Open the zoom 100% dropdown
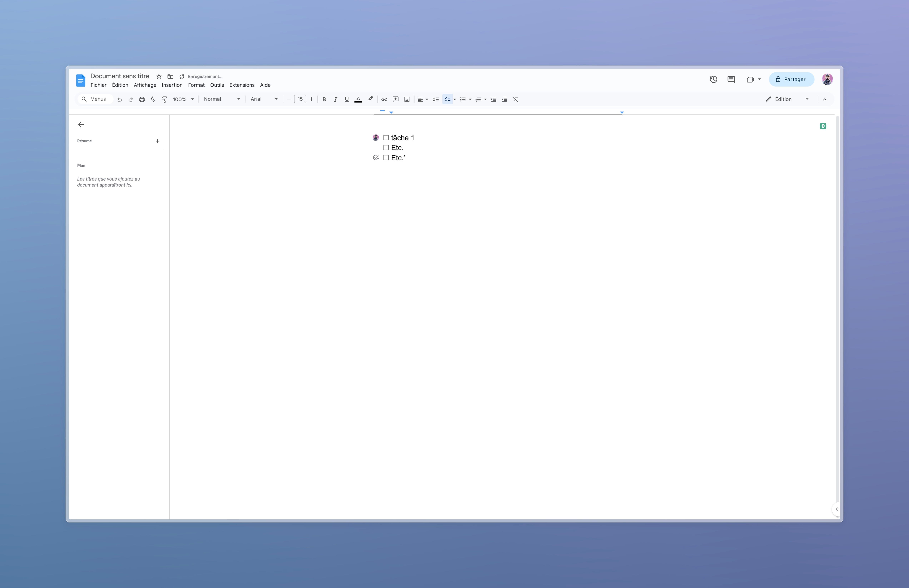The width and height of the screenshot is (909, 588). pyautogui.click(x=183, y=99)
